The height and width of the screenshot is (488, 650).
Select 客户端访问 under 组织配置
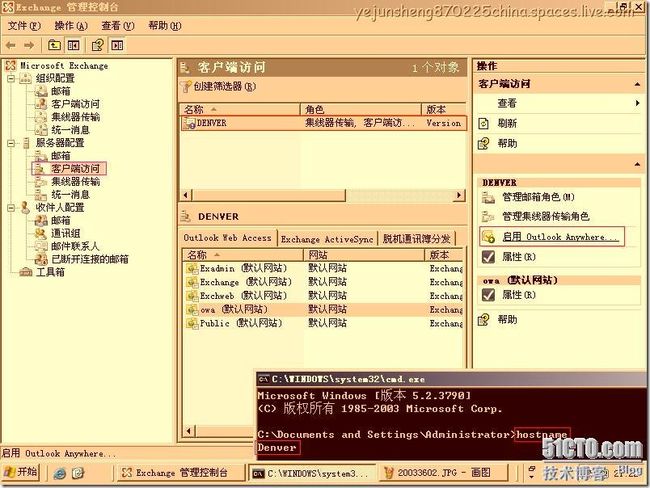[x=75, y=104]
